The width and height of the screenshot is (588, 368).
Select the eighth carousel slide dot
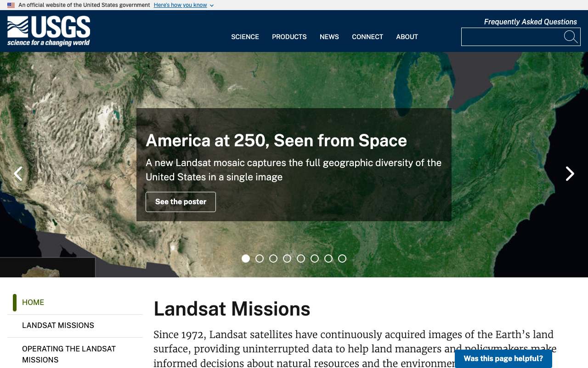(342, 259)
